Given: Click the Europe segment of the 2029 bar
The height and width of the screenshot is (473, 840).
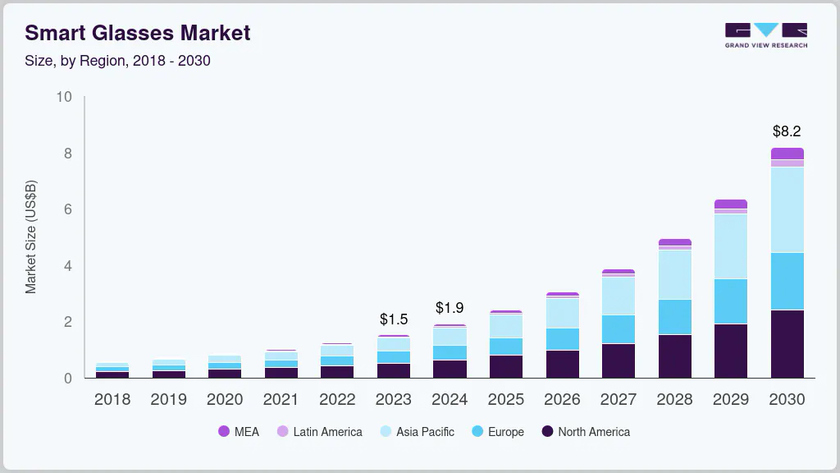Looking at the screenshot, I should click(x=731, y=301).
